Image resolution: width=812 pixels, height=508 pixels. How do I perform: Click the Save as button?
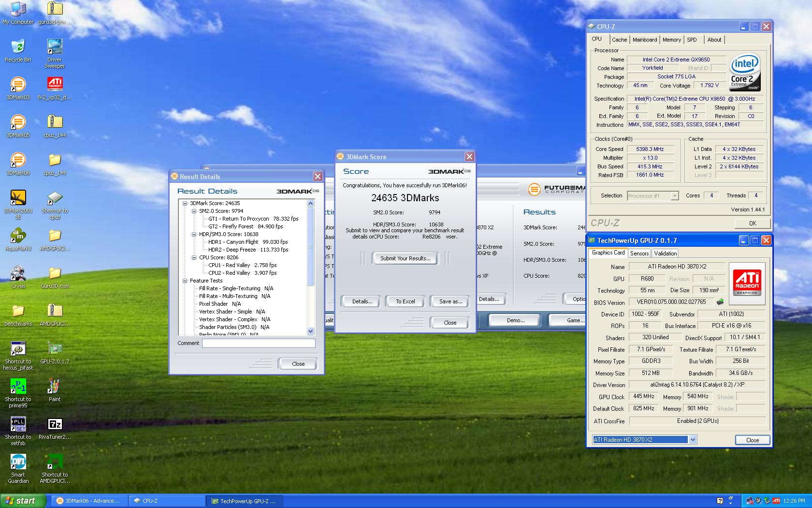[450, 301]
